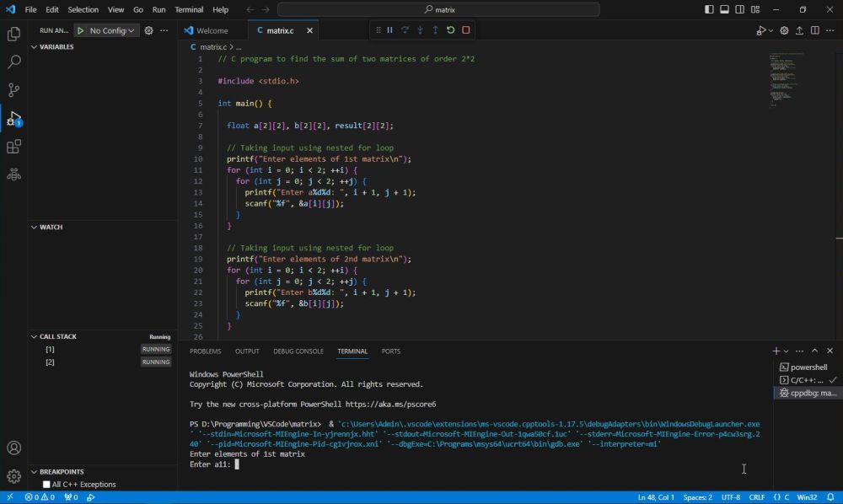This screenshot has height=504, width=843.
Task: Open Customize Layout in the title bar
Action: pos(755,9)
